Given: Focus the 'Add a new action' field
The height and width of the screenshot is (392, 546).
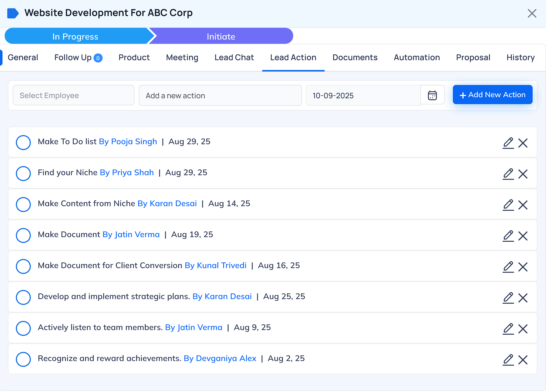Looking at the screenshot, I should coord(220,96).
